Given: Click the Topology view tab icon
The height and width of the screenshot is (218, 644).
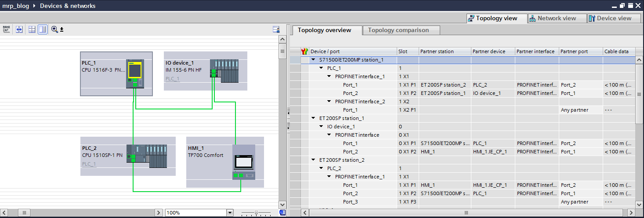Looking at the screenshot, I should tap(471, 18).
